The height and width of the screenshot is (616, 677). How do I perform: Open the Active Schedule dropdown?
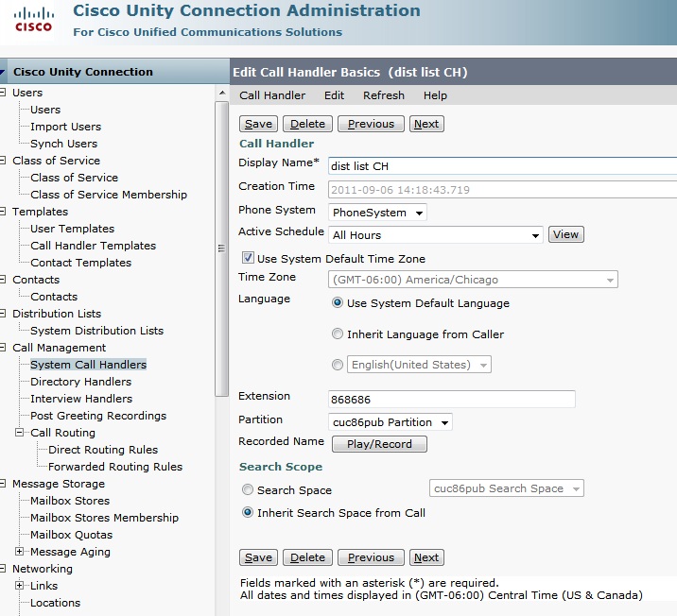coord(435,235)
